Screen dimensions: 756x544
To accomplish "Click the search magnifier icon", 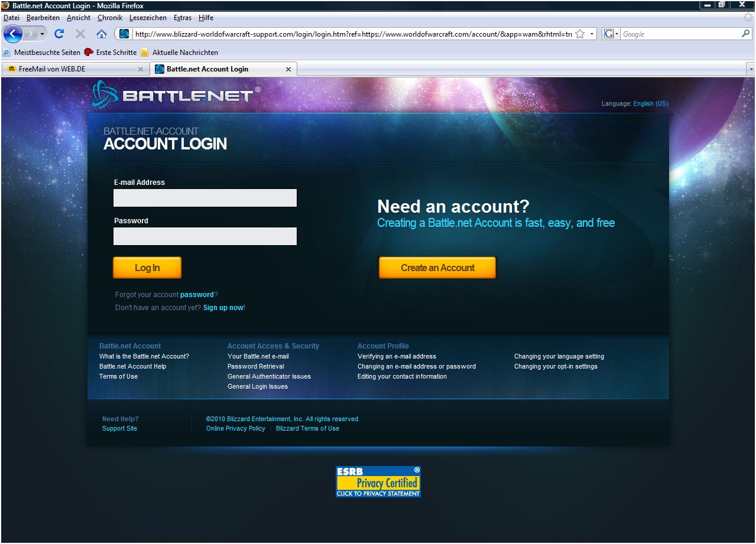I will (x=745, y=34).
